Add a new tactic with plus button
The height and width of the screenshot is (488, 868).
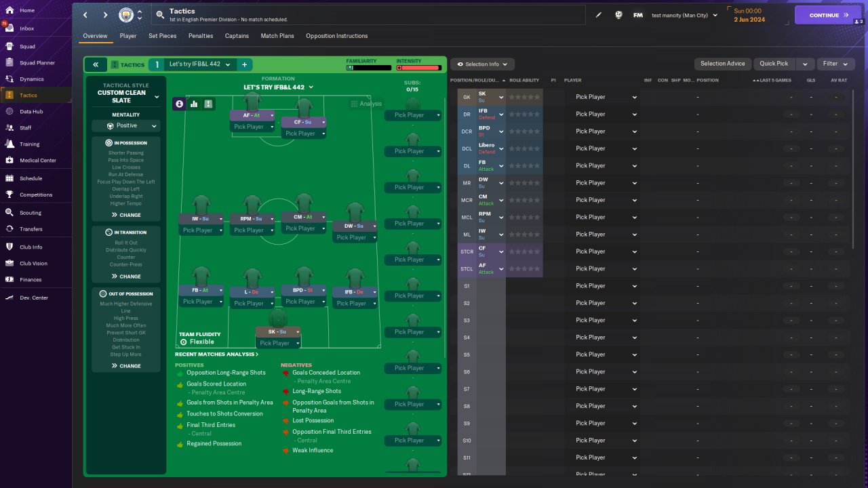coord(244,64)
